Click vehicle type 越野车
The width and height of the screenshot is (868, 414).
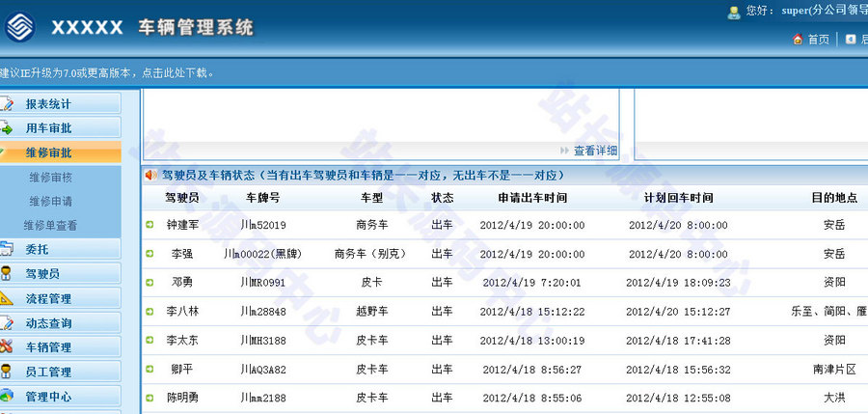[x=372, y=312]
